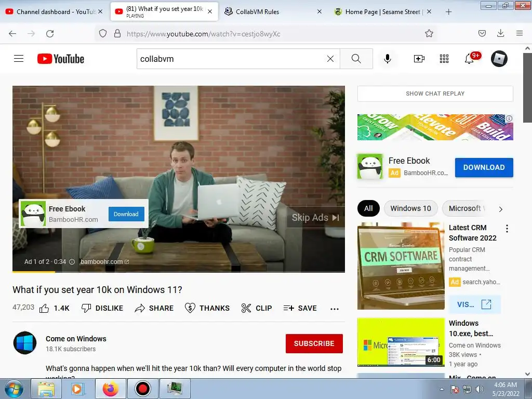The width and height of the screenshot is (532, 399).
Task: Click the volume speaker tray icon
Action: 479,389
